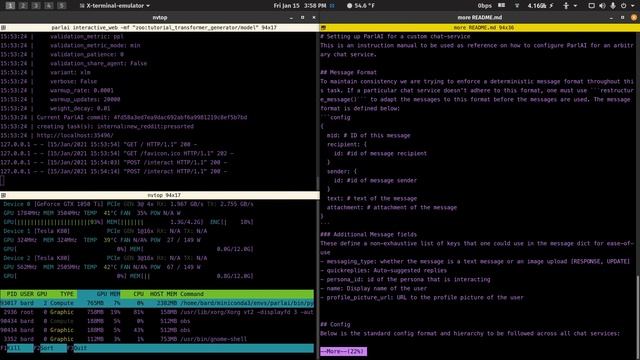
Task: Open terminal menu icon of README pane
Action: pos(323,27)
